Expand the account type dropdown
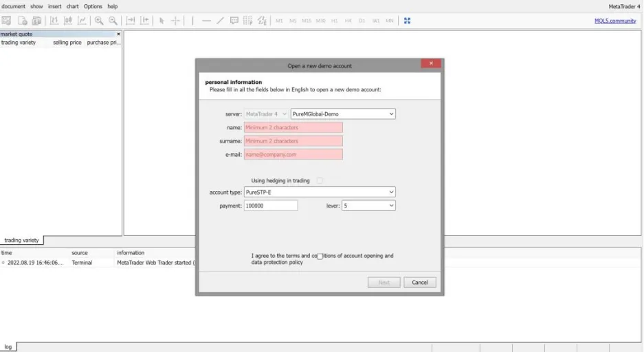Screen dimensions: 644x352 (x=320, y=192)
